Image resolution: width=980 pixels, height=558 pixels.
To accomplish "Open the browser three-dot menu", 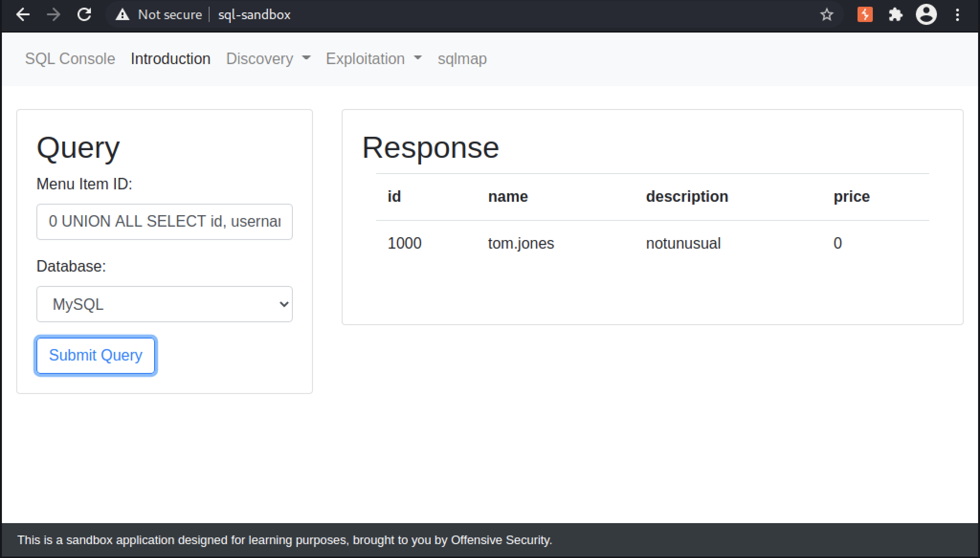I will [957, 15].
